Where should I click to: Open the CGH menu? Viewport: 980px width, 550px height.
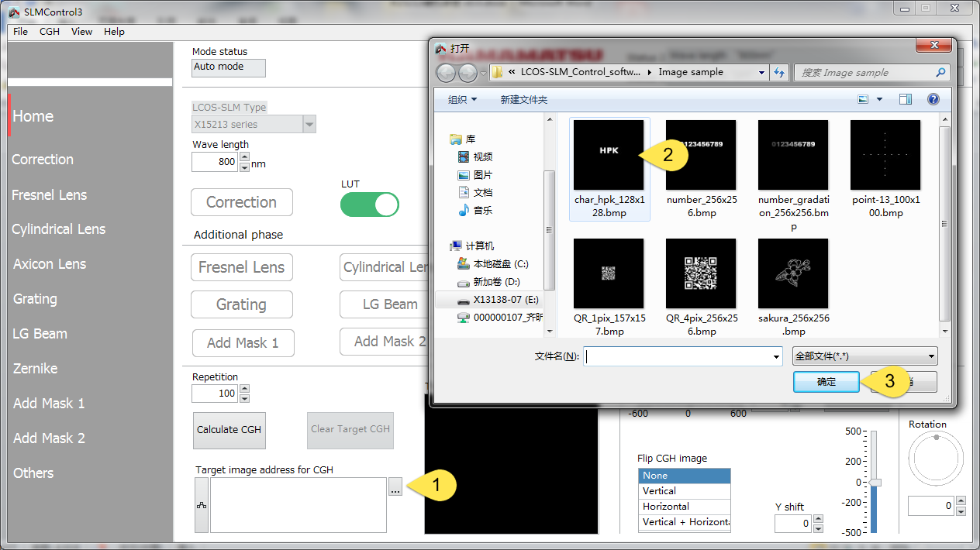pos(50,32)
